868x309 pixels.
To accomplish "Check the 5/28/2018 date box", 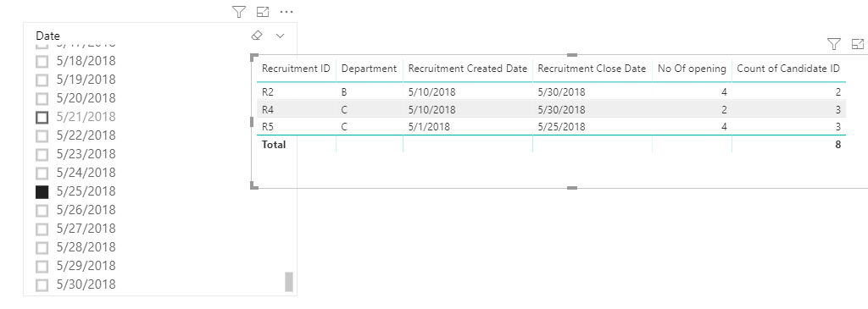I will click(42, 247).
